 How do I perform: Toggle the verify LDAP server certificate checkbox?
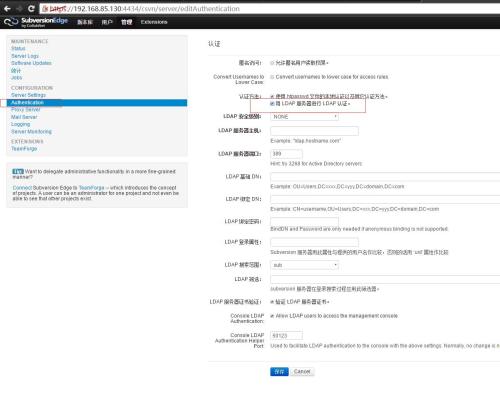(x=272, y=302)
